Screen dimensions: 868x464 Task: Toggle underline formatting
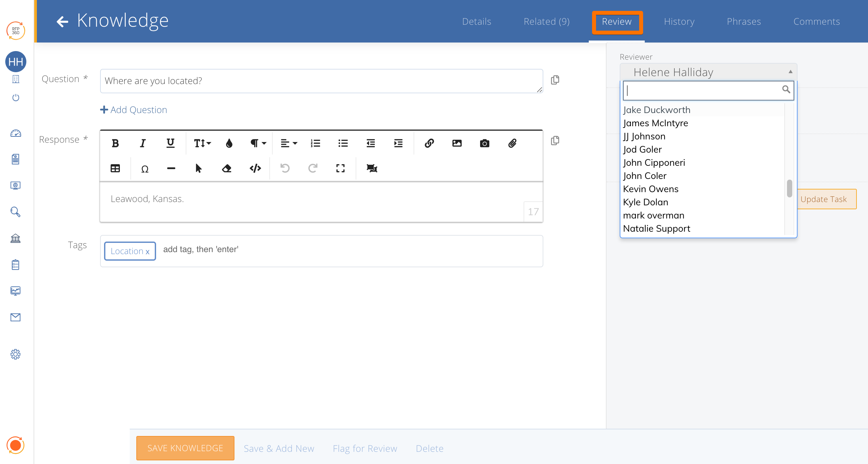click(171, 143)
